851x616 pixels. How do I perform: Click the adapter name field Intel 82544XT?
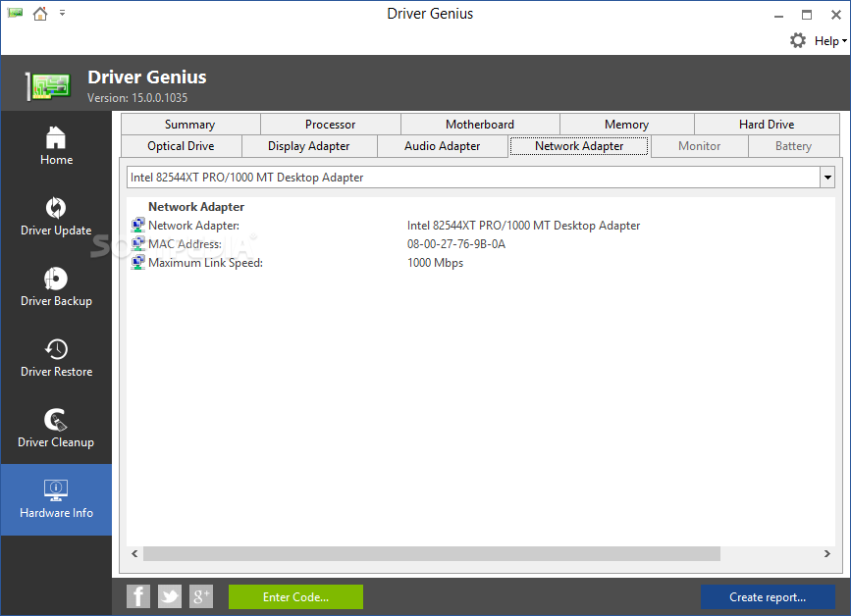point(473,178)
